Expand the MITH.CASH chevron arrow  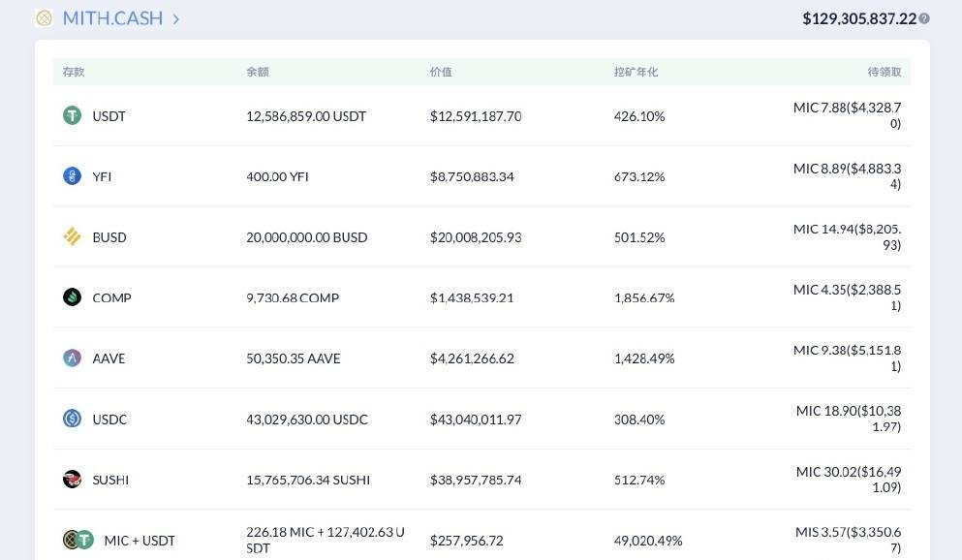coord(176,18)
